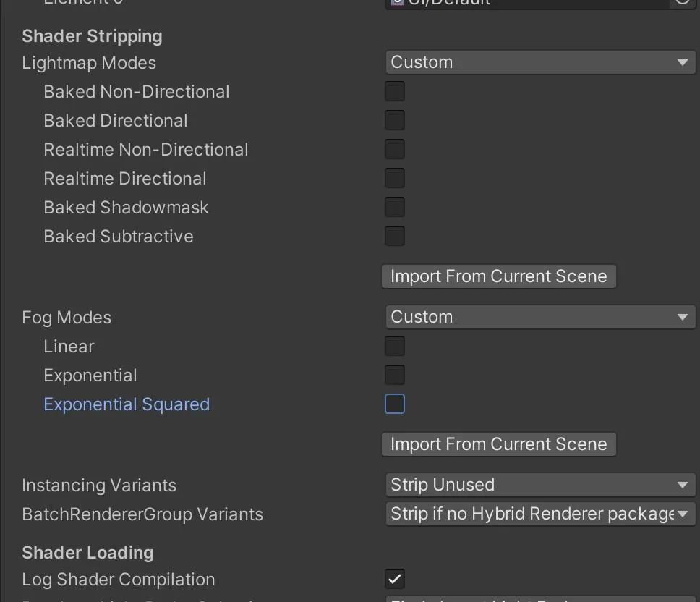Check the Realtime Non-Directional option
Viewport: 700px width, 602px height.
395,150
